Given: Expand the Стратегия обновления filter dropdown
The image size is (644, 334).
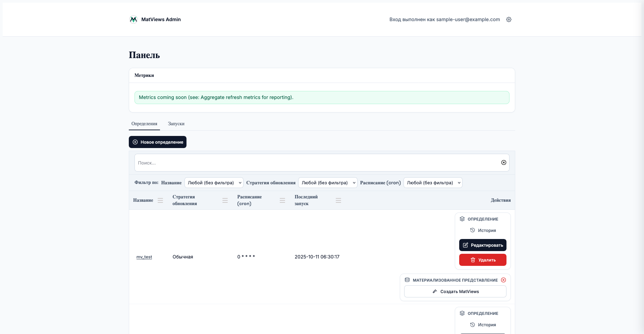Looking at the screenshot, I should pos(327,183).
